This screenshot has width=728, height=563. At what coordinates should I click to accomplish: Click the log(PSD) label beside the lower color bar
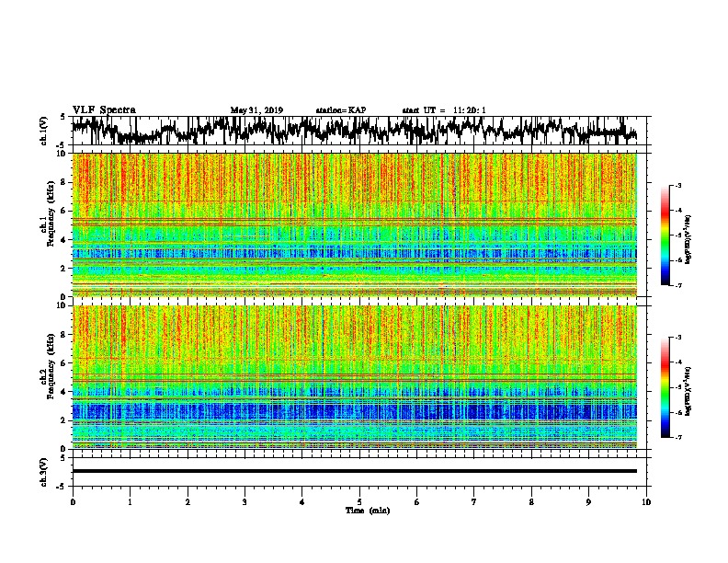(688, 391)
